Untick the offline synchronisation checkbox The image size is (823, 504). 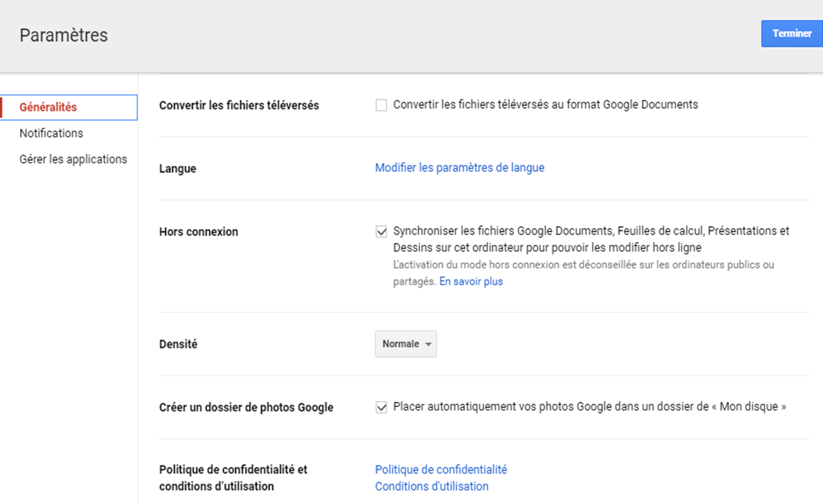click(381, 232)
